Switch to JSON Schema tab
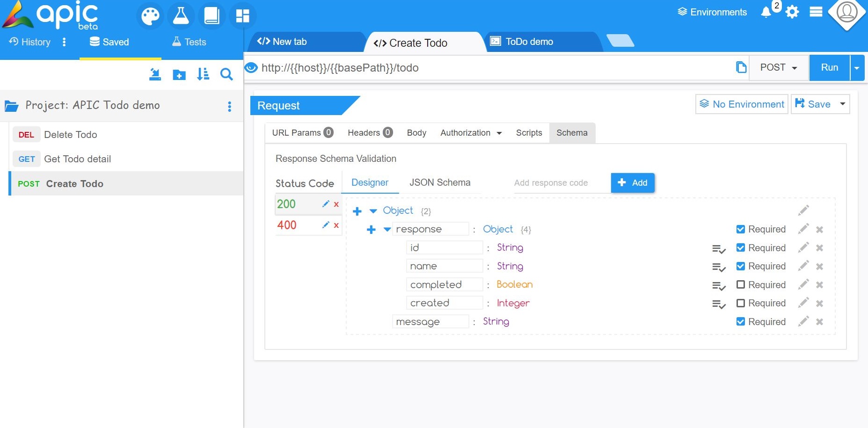Image resolution: width=868 pixels, height=428 pixels. pyautogui.click(x=440, y=182)
